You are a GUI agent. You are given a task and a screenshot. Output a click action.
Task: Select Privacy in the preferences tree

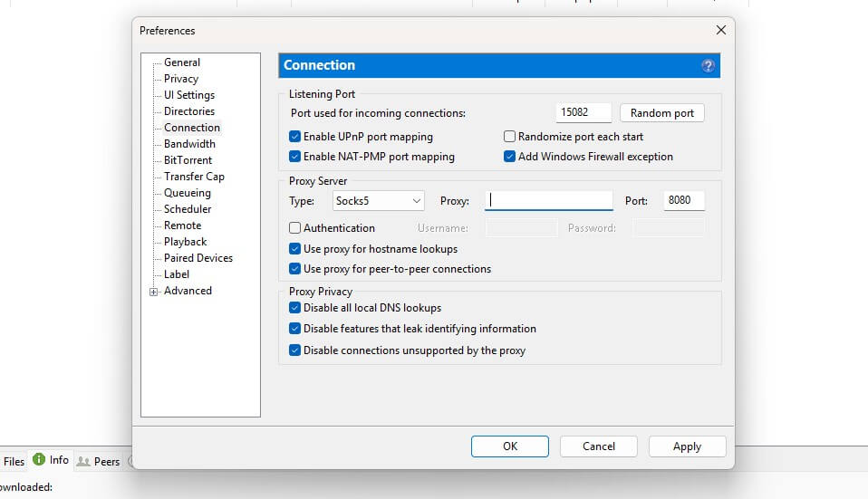coord(181,79)
